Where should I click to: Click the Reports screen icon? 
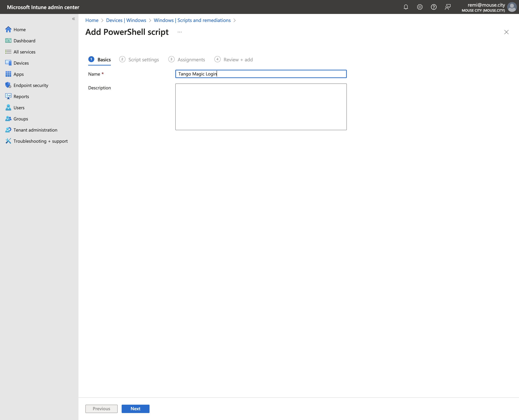8,96
